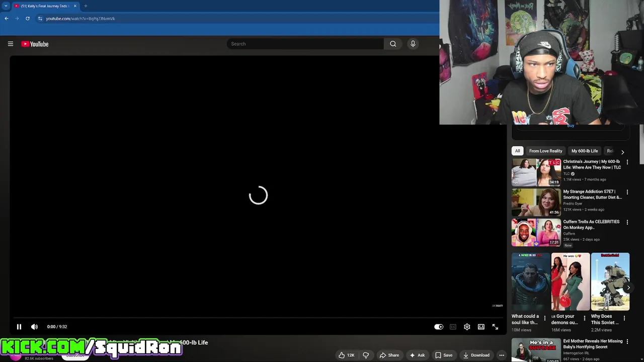Open options for 'Why Does This Soviet' short
Image resolution: width=644 pixels, height=362 pixels.
point(624,318)
